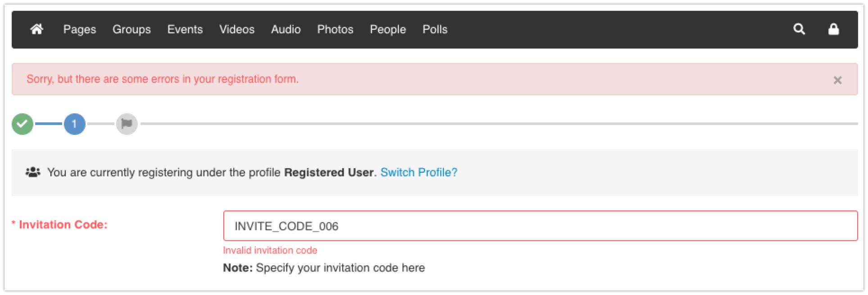Click the Switch Profile? link
Viewport: 868px width, 295px height.
tap(419, 172)
